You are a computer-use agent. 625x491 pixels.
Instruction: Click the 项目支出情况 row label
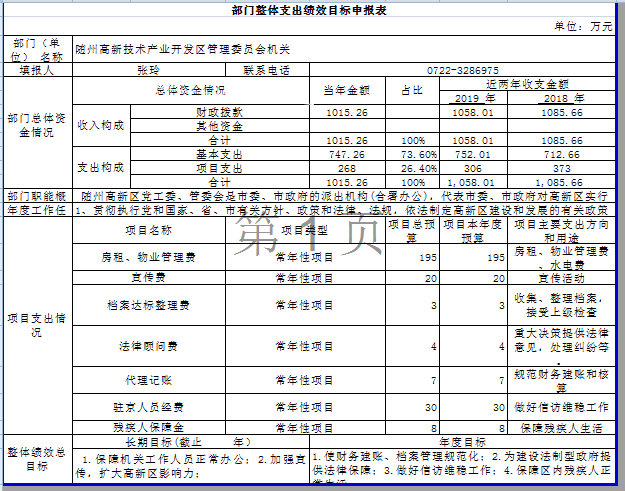tap(38, 325)
